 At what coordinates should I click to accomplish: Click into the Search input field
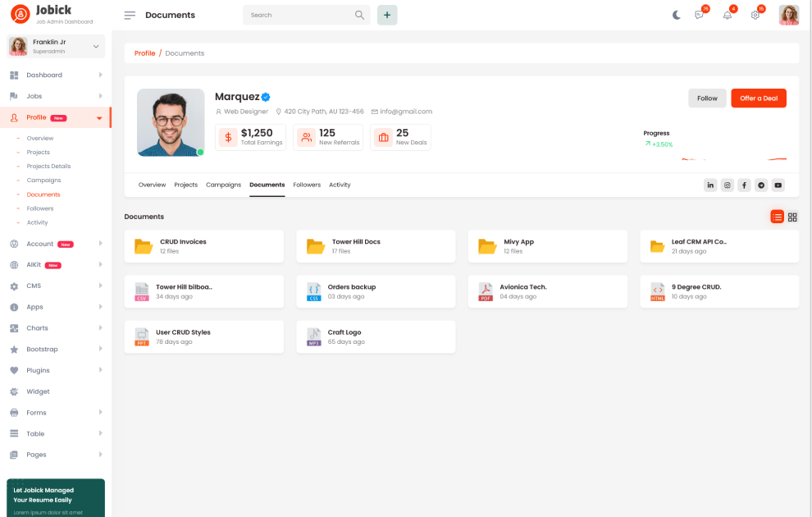[x=299, y=15]
